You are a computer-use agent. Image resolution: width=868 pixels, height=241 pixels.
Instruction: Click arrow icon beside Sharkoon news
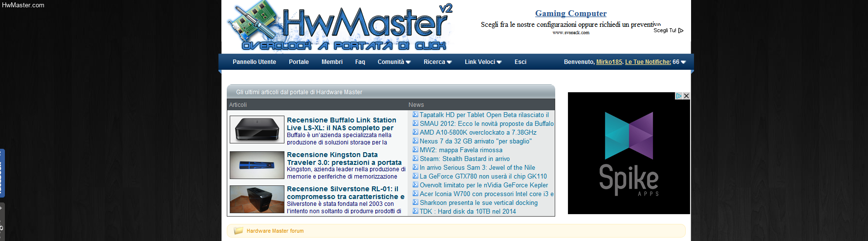tap(415, 202)
